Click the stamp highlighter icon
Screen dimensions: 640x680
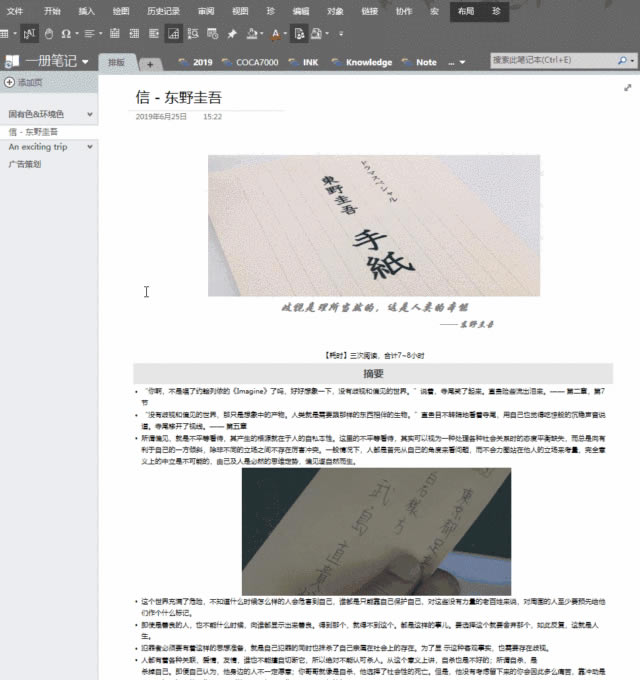pos(252,33)
